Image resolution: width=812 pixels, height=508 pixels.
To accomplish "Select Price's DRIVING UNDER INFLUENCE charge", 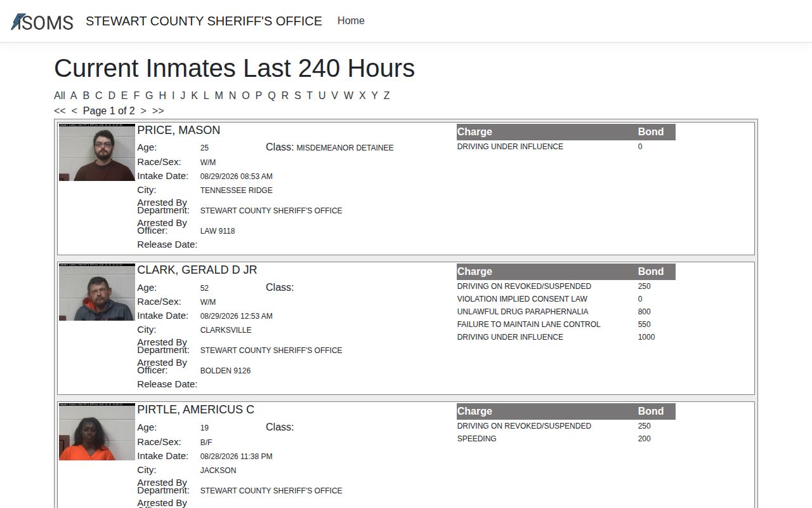I will point(510,147).
